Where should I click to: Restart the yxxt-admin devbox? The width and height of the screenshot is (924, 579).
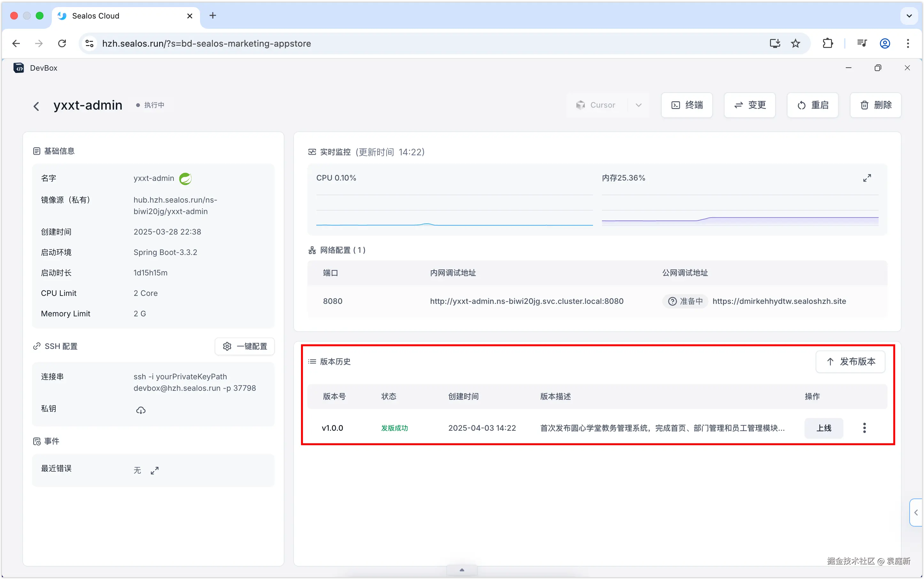click(x=812, y=105)
